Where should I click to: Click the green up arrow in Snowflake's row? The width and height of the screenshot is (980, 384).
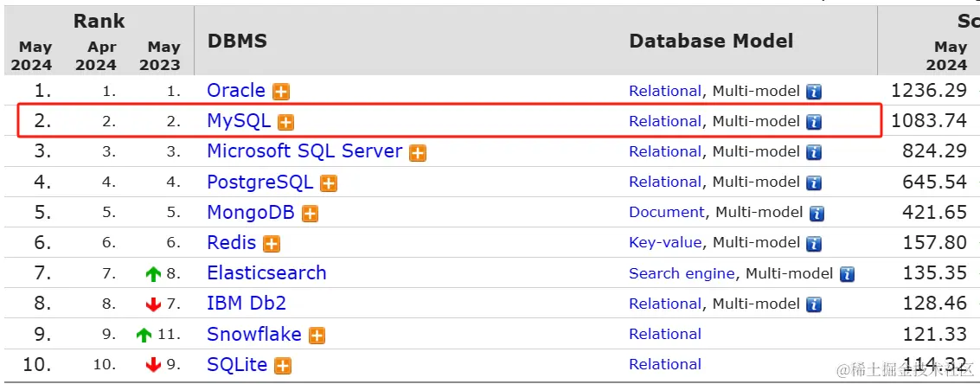pyautogui.click(x=144, y=336)
